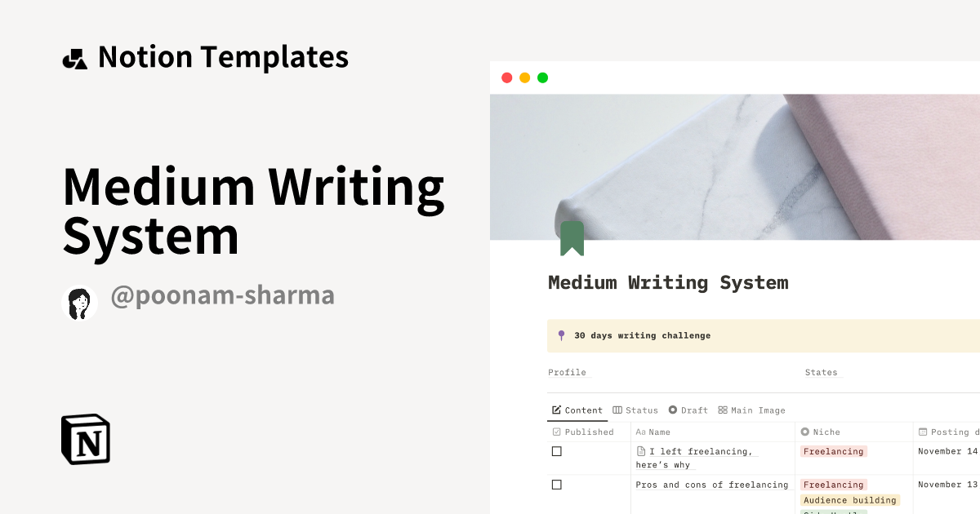The width and height of the screenshot is (980, 514).
Task: Switch to the Status tab
Action: coord(642,410)
